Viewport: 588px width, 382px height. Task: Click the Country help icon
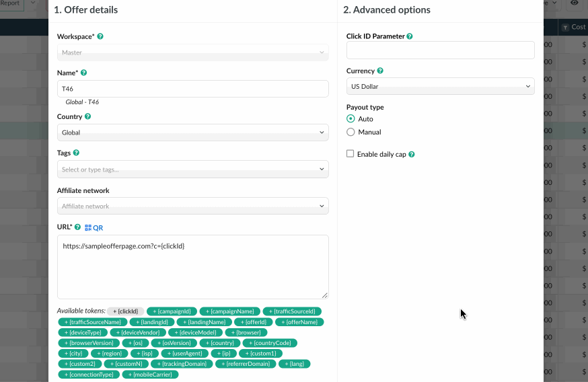[87, 116]
